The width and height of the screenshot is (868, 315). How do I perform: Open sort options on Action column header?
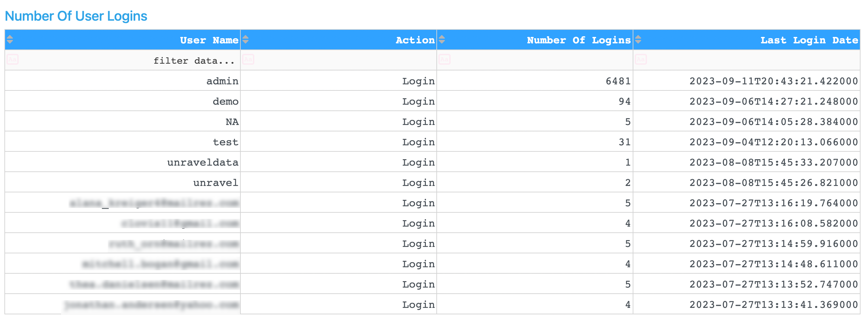245,40
